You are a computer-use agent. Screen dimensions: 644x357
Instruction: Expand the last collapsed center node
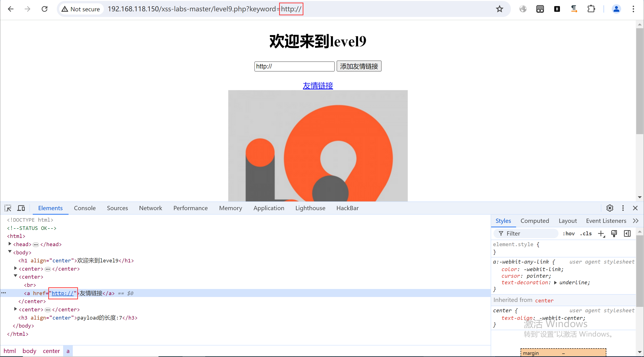tap(16, 309)
